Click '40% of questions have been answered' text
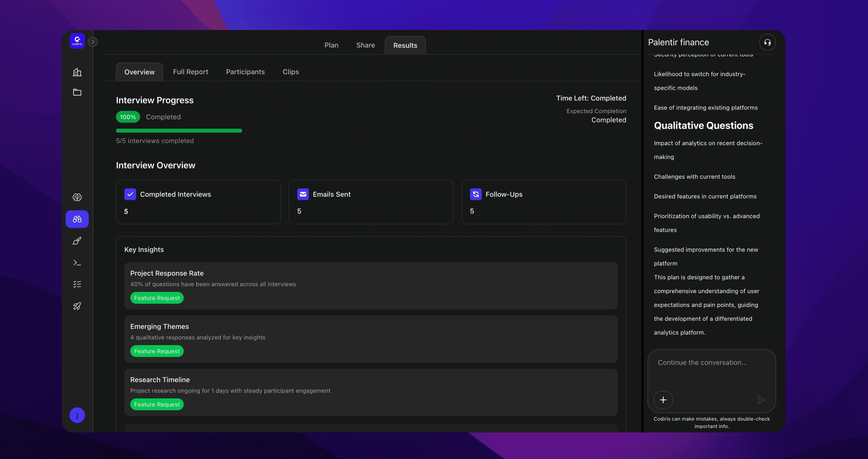This screenshot has width=868, height=459. click(x=213, y=284)
